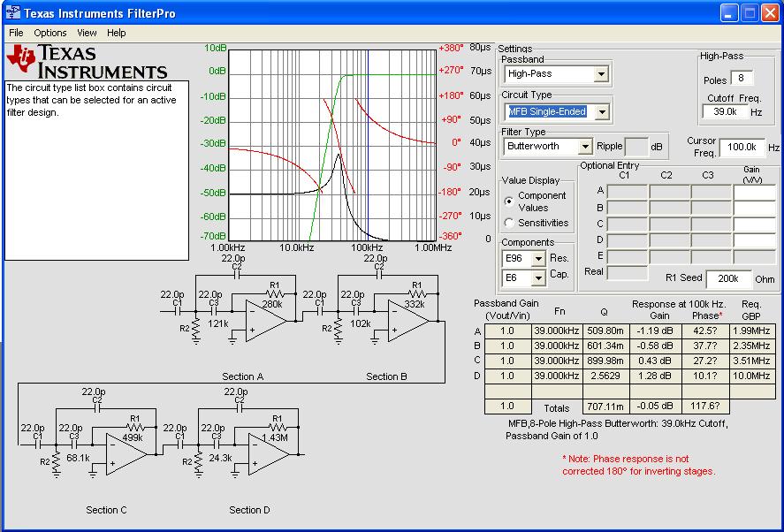784x532 pixels.
Task: Click the op-amp symbol in Section C
Action: pyautogui.click(x=126, y=454)
